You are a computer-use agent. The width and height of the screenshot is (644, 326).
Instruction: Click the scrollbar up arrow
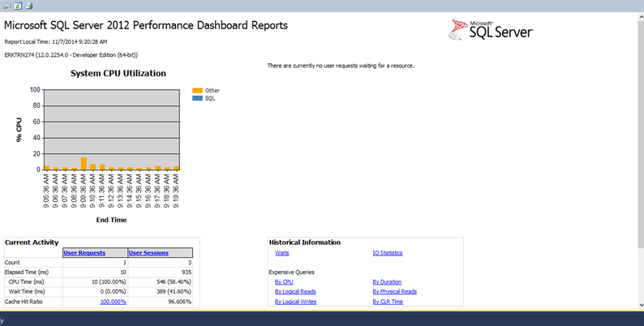[x=641, y=16]
